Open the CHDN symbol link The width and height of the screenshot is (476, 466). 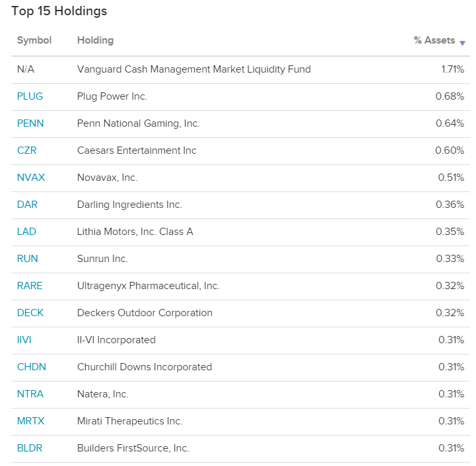(x=32, y=367)
